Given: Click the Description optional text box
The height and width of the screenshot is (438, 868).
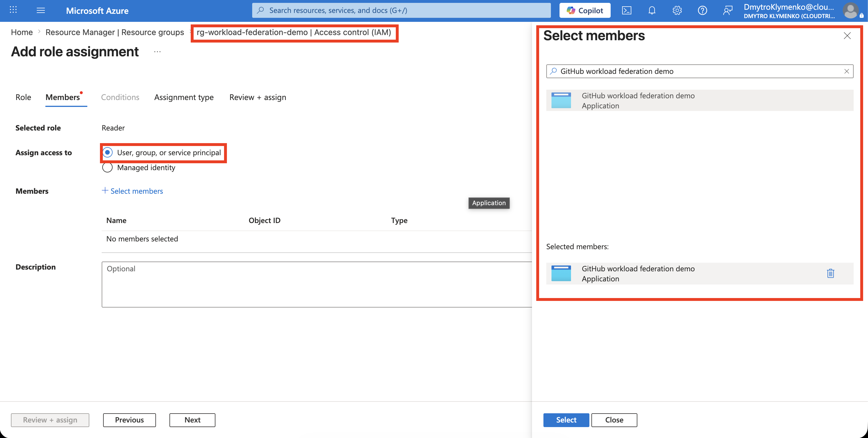Looking at the screenshot, I should coord(317,284).
